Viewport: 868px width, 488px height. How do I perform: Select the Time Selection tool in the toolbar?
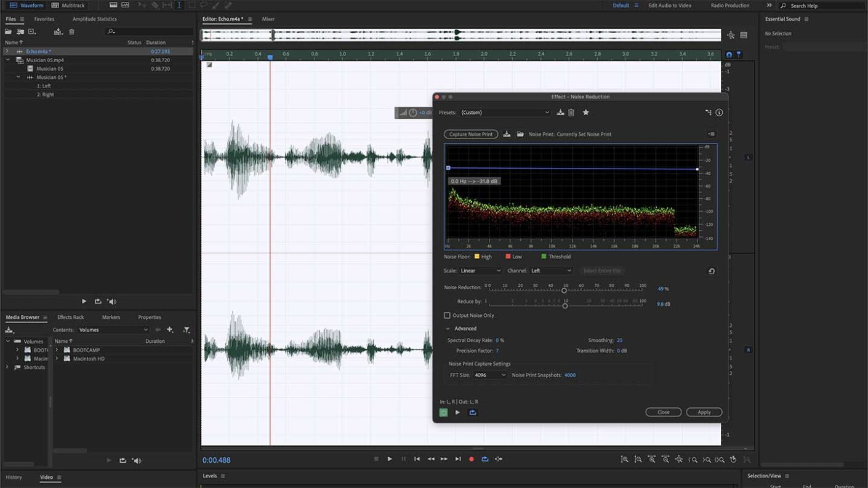point(179,5)
